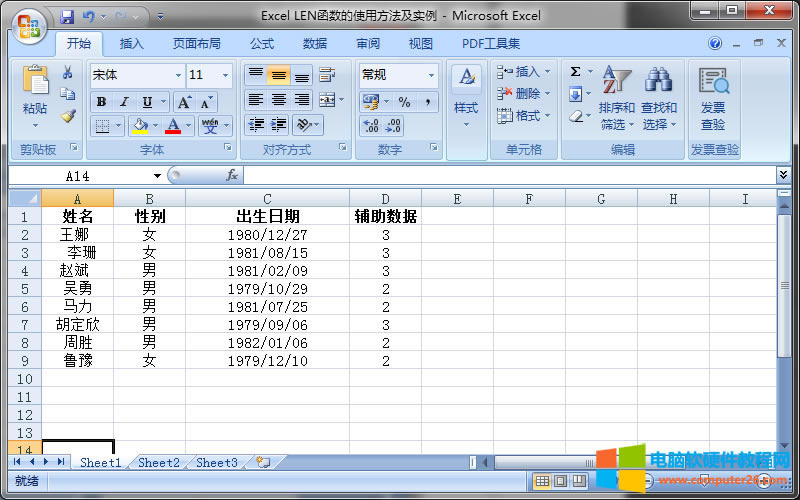The image size is (800, 500).
Task: Click the cut scissors icon
Action: (x=68, y=73)
